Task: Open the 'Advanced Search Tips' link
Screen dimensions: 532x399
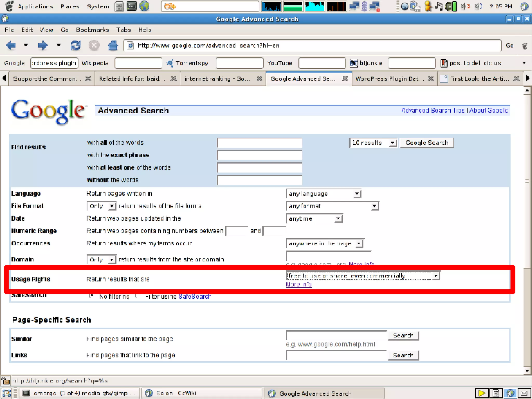Action: [x=433, y=110]
